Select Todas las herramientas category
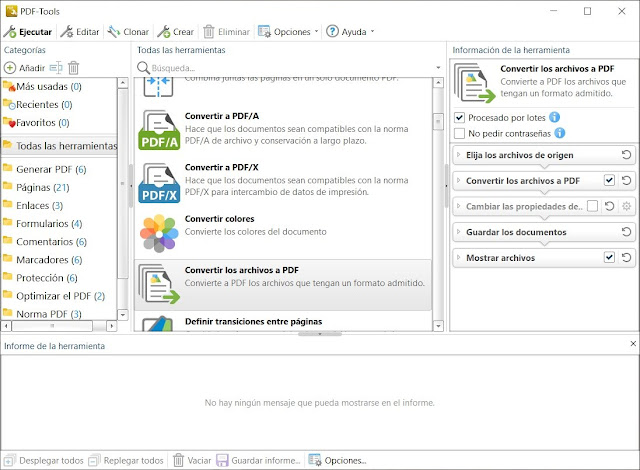Screen dimensions: 640x470 60,146
